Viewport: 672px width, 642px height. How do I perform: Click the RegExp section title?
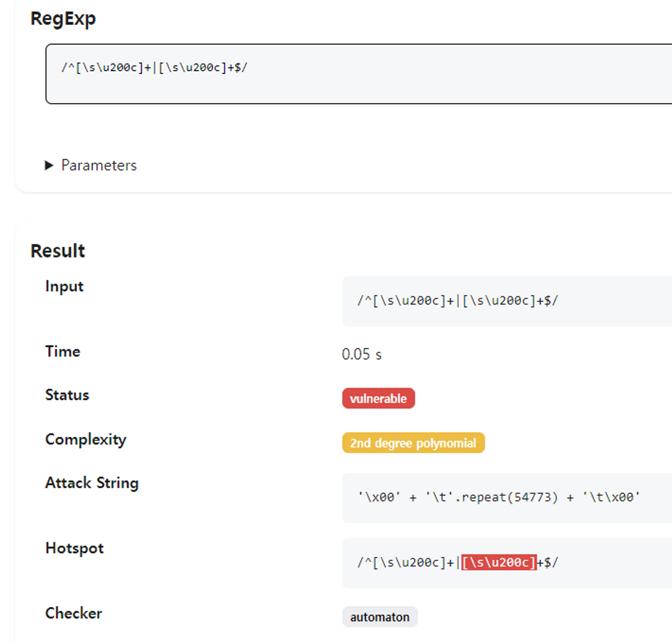pyautogui.click(x=63, y=19)
